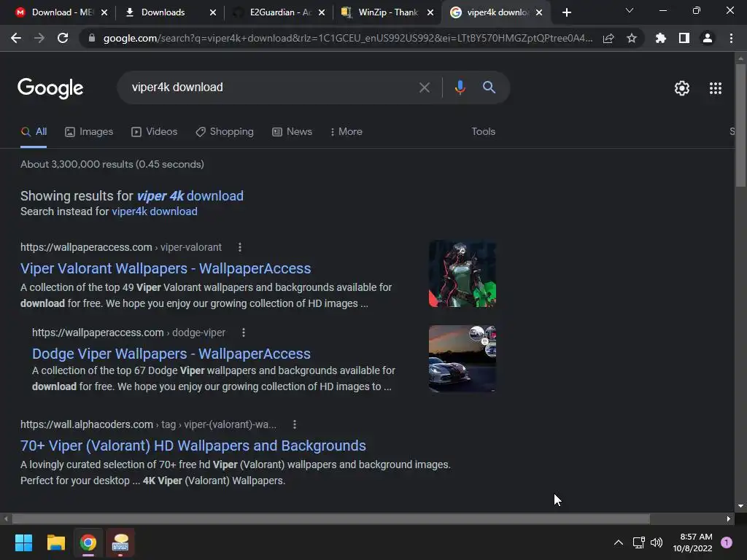Click into the viper4k download search field

pos(267,87)
